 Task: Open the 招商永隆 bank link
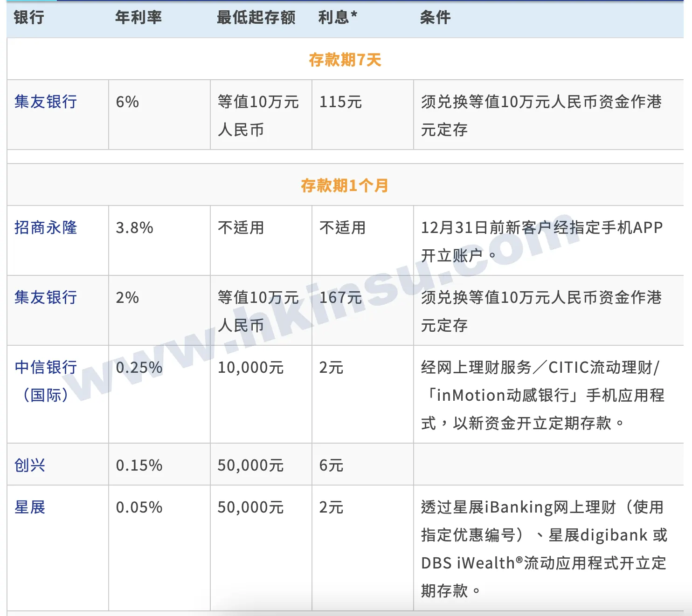(x=46, y=227)
